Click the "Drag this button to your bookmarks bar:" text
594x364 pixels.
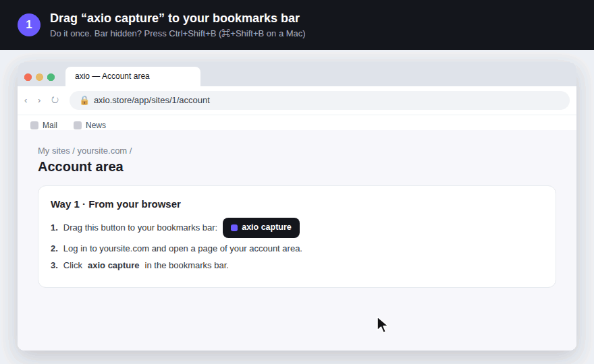[x=140, y=228]
